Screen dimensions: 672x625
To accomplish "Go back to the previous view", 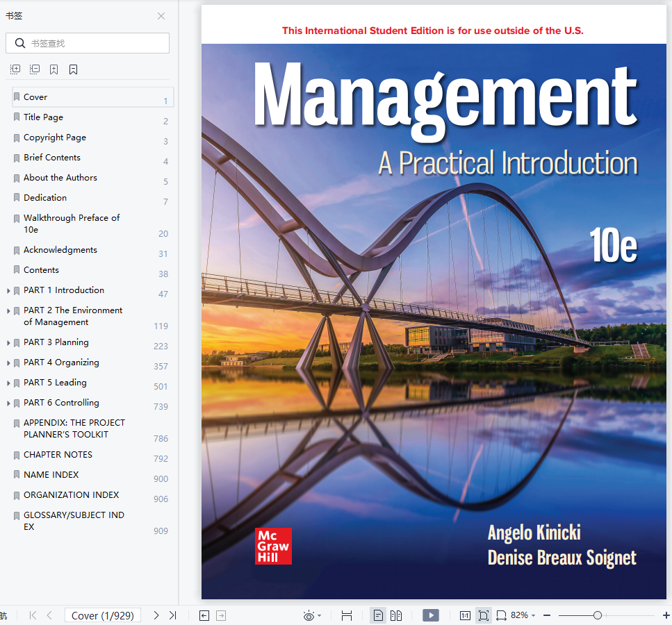I will (x=204, y=615).
